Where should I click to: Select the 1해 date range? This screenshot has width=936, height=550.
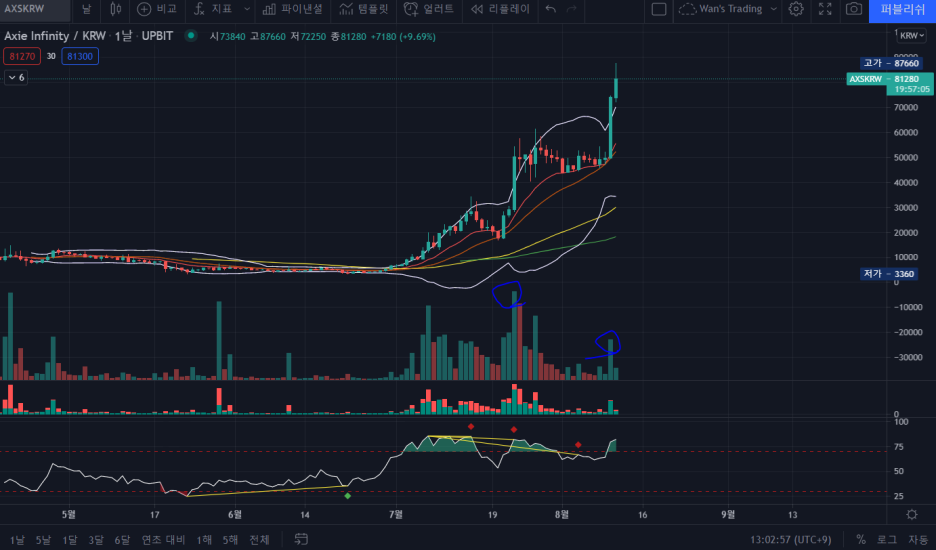click(204, 540)
